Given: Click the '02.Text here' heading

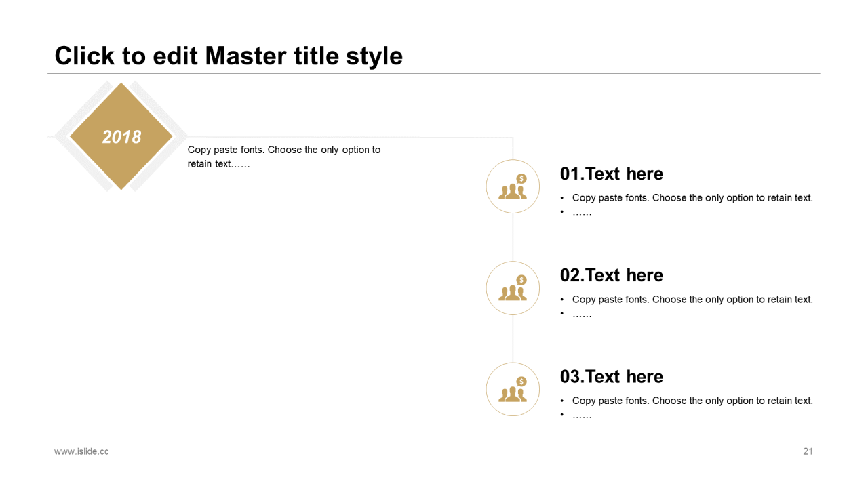Looking at the screenshot, I should (x=612, y=275).
